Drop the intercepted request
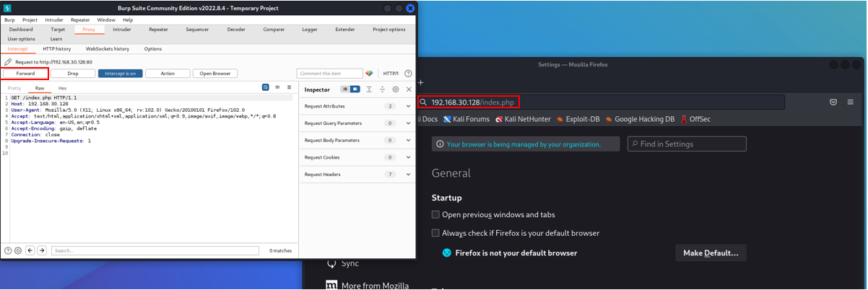This screenshot has width=868, height=290. pyautogui.click(x=73, y=74)
